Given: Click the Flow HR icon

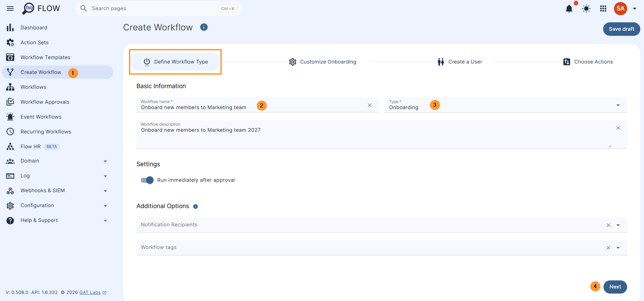Looking at the screenshot, I should 10,147.
